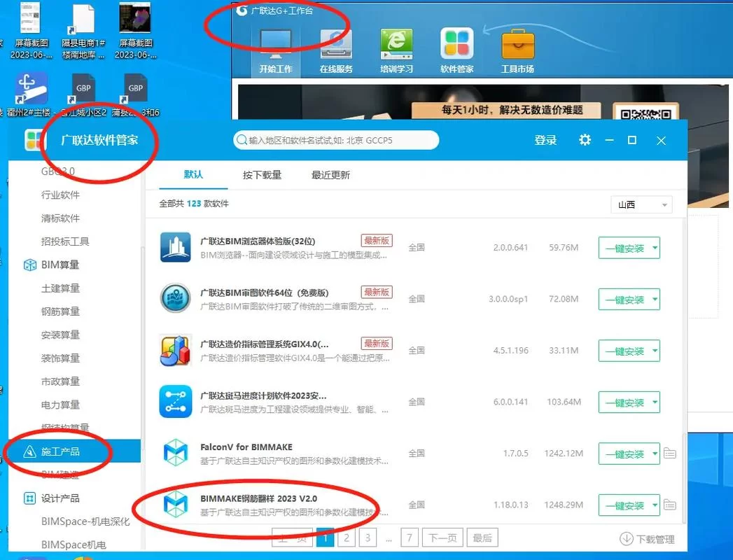
Task: Go to page 3 of software list
Action: click(x=368, y=538)
